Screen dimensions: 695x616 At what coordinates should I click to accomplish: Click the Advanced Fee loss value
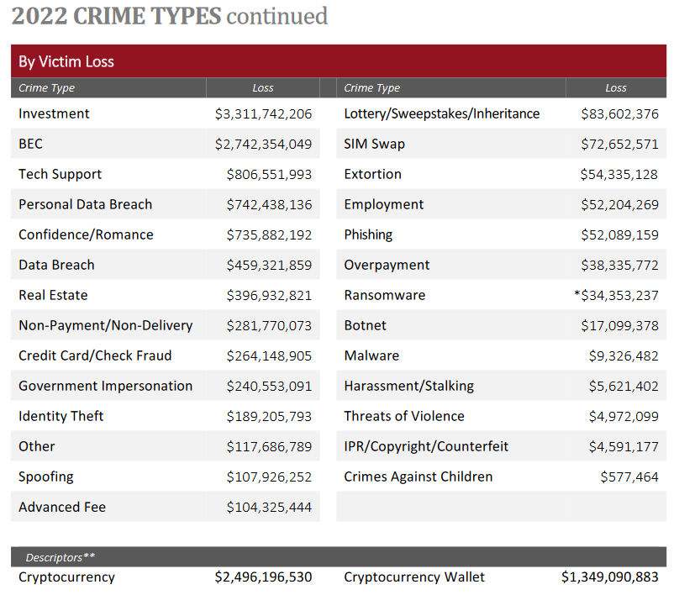click(x=269, y=507)
